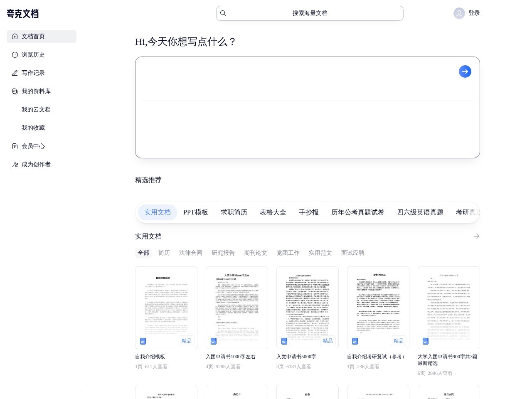Filter documents by 简历
The height and width of the screenshot is (399, 532).
click(x=164, y=253)
